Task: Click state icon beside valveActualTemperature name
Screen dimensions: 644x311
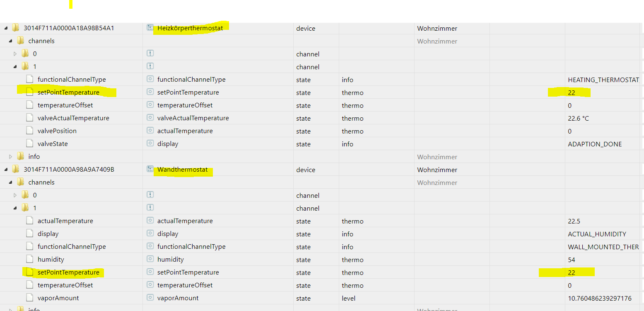Action: click(x=150, y=118)
